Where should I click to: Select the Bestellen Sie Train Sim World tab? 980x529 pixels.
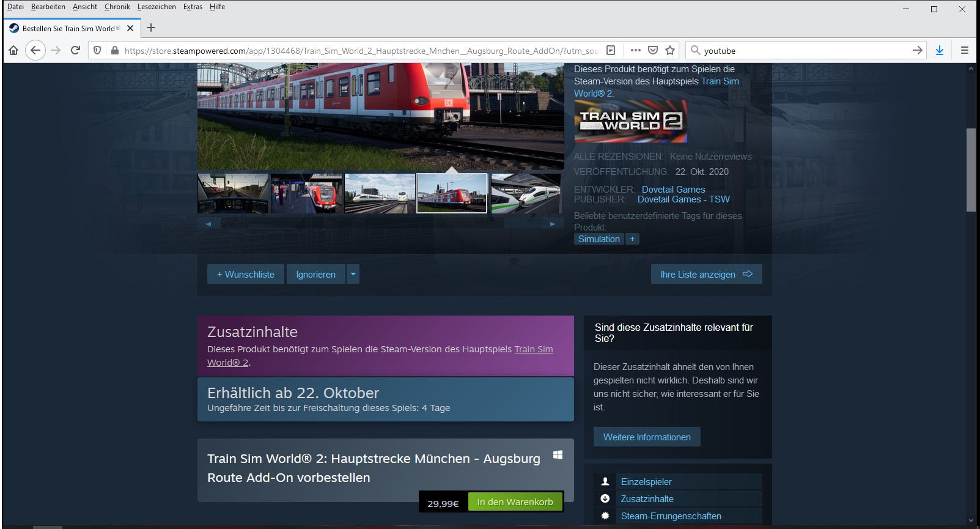pyautogui.click(x=72, y=28)
